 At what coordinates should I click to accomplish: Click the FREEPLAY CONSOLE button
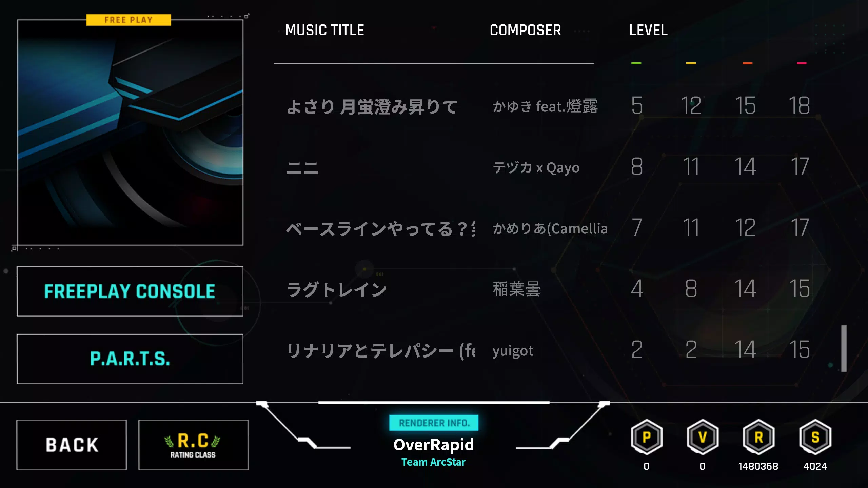(x=130, y=291)
